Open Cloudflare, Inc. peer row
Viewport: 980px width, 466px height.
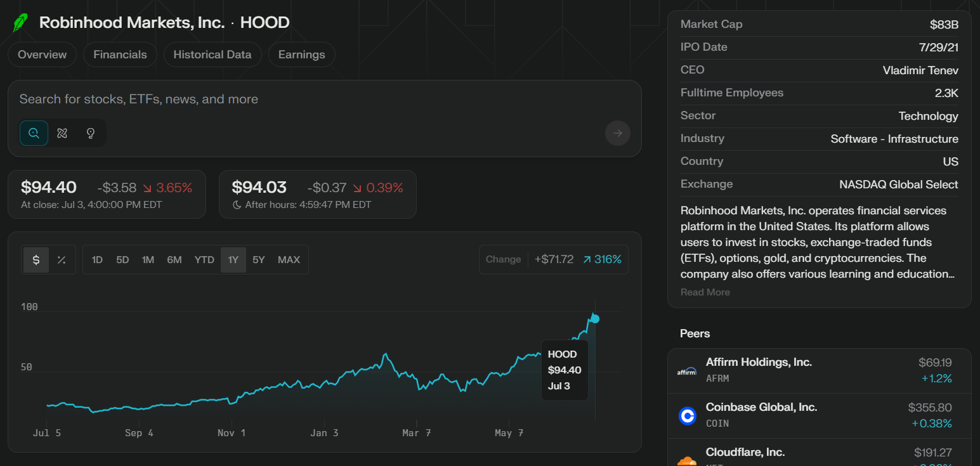coord(819,453)
